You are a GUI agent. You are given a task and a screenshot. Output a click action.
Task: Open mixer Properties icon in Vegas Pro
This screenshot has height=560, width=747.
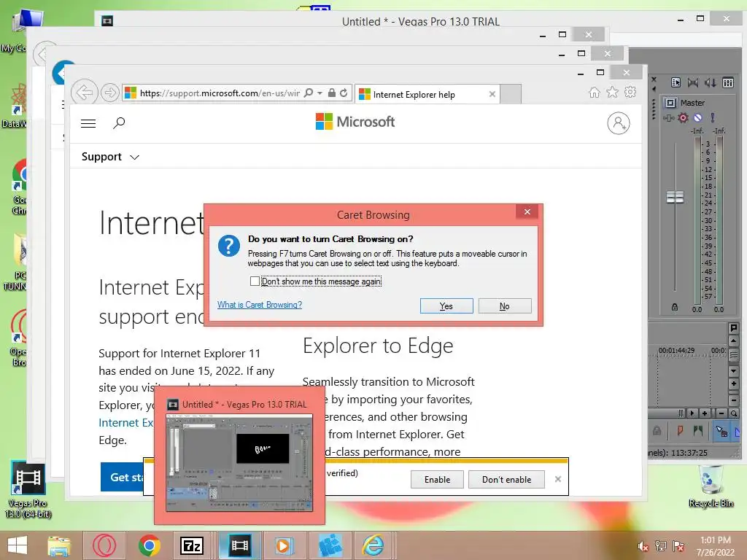coord(676,83)
